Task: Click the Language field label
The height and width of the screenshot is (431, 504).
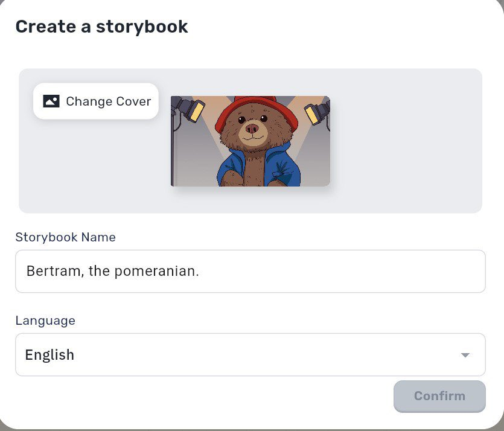Action: pos(45,321)
